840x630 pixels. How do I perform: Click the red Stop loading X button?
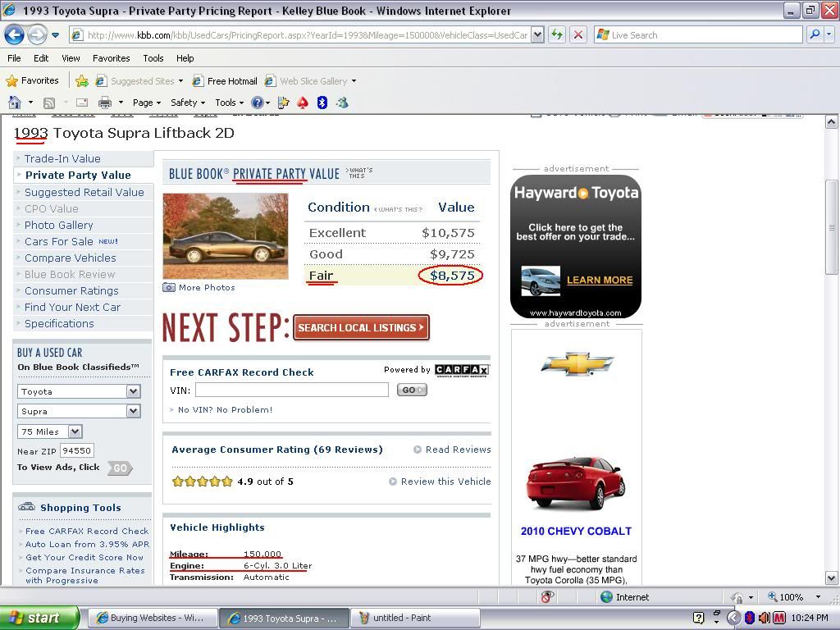(578, 35)
